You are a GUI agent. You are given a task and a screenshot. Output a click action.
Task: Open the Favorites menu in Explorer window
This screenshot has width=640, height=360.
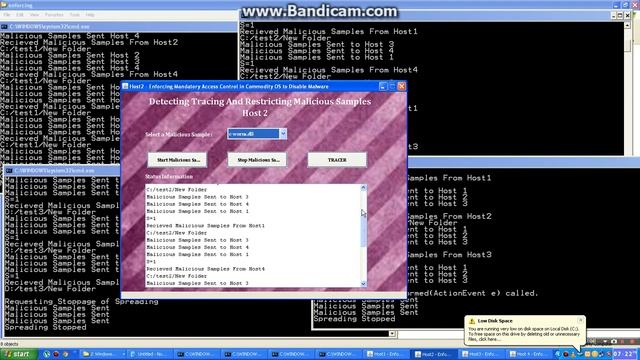pos(54,15)
